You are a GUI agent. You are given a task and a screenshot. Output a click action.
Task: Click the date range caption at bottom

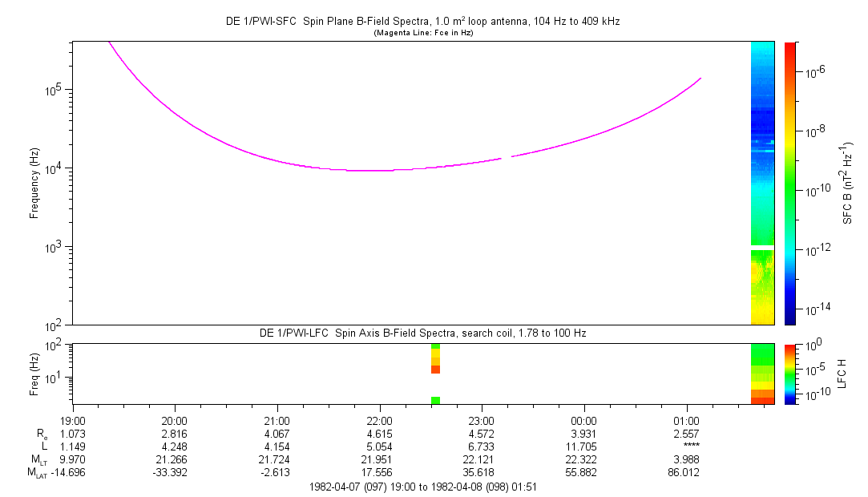[x=423, y=487]
